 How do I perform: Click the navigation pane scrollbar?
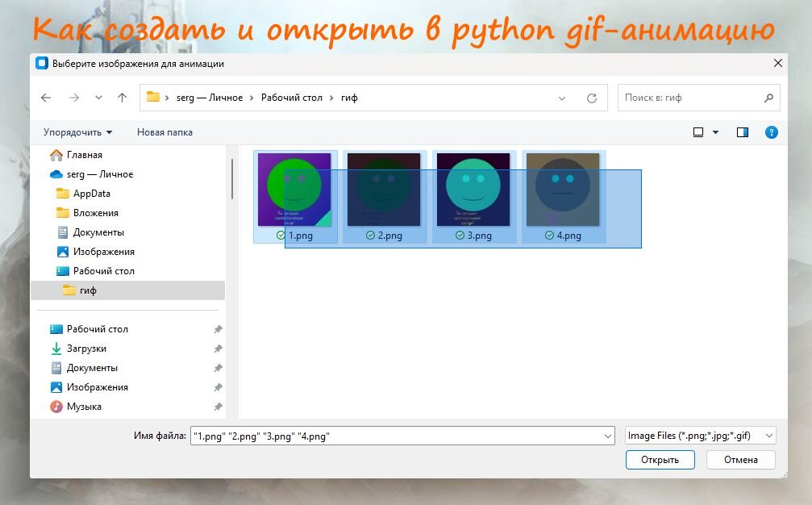232,179
